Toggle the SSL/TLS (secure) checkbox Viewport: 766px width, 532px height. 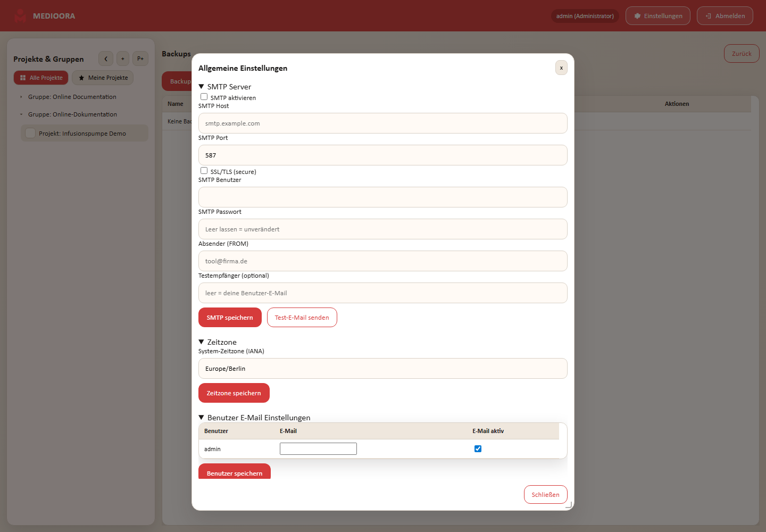204,171
